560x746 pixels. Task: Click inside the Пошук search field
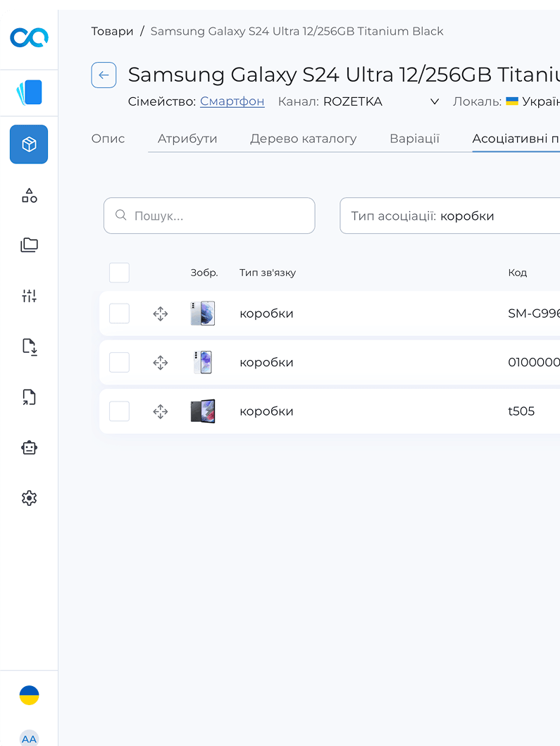(209, 216)
